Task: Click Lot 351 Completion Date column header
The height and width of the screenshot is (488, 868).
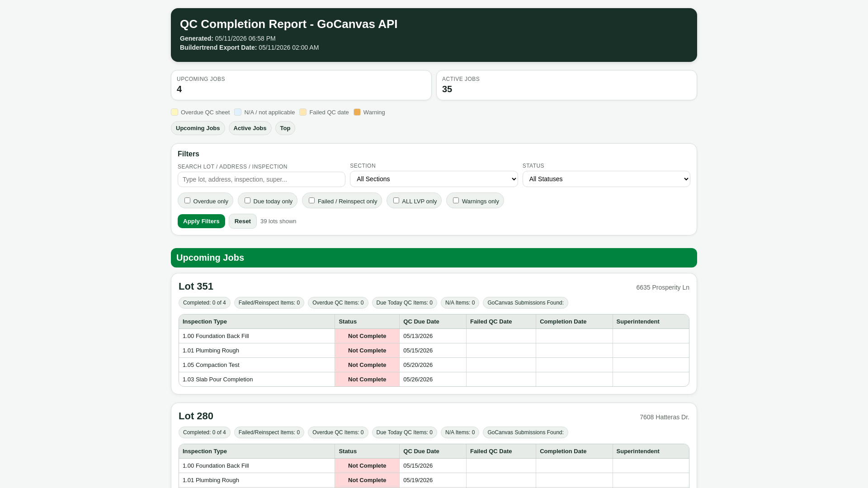Action: (575, 322)
